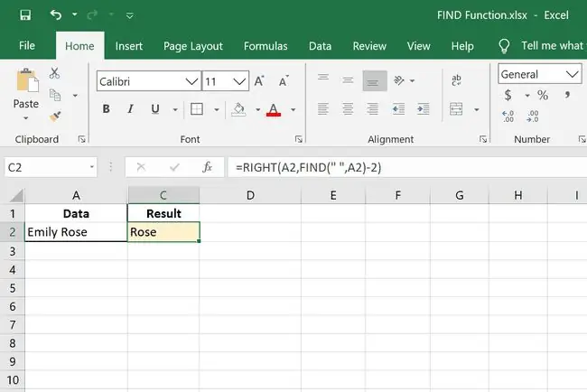Open the Alignment dialog launcher
This screenshot has height=392, width=587.
(x=483, y=139)
